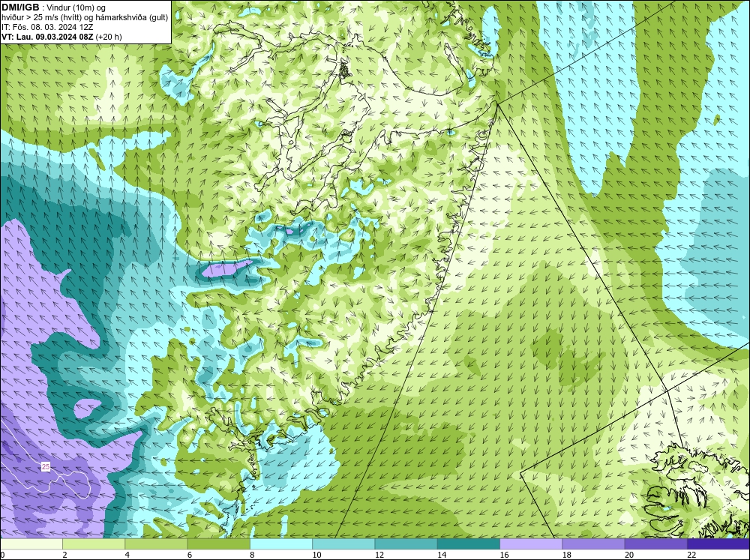Pick the 6–8 m/s olive green legend color
Viewport: 750px width, 560px height.
pos(218,544)
